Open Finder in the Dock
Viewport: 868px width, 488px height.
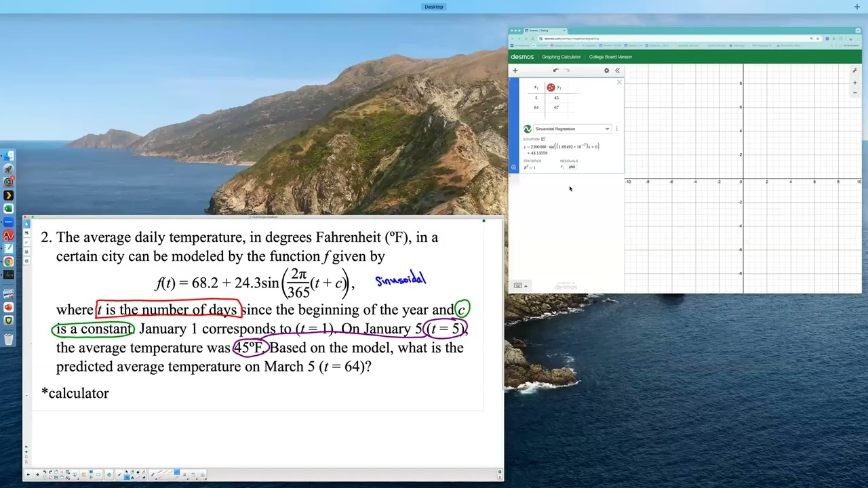[x=9, y=155]
